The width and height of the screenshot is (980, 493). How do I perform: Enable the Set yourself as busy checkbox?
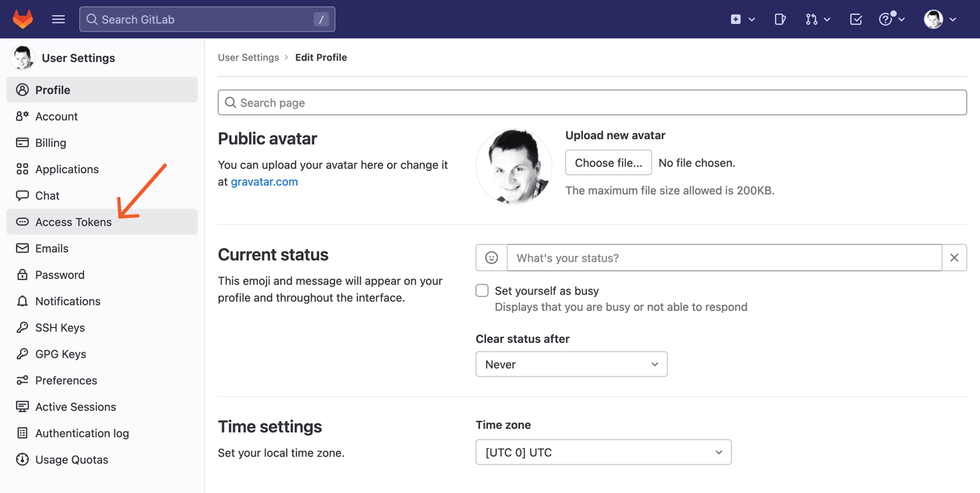[x=482, y=290]
